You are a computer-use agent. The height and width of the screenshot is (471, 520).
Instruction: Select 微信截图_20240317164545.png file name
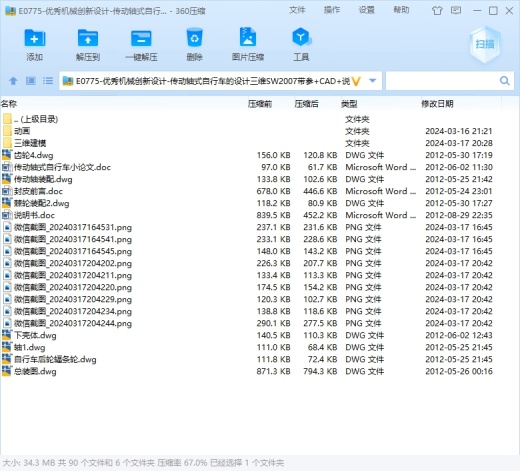[73, 251]
